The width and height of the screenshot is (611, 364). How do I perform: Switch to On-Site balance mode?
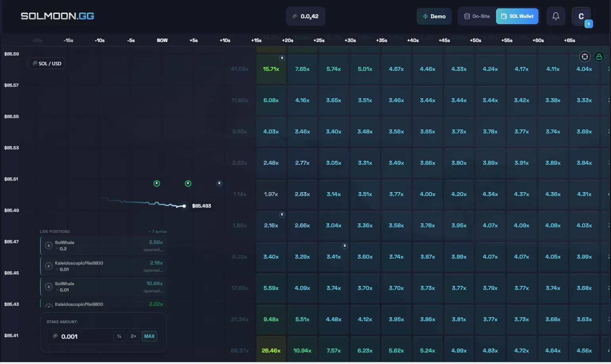[477, 16]
